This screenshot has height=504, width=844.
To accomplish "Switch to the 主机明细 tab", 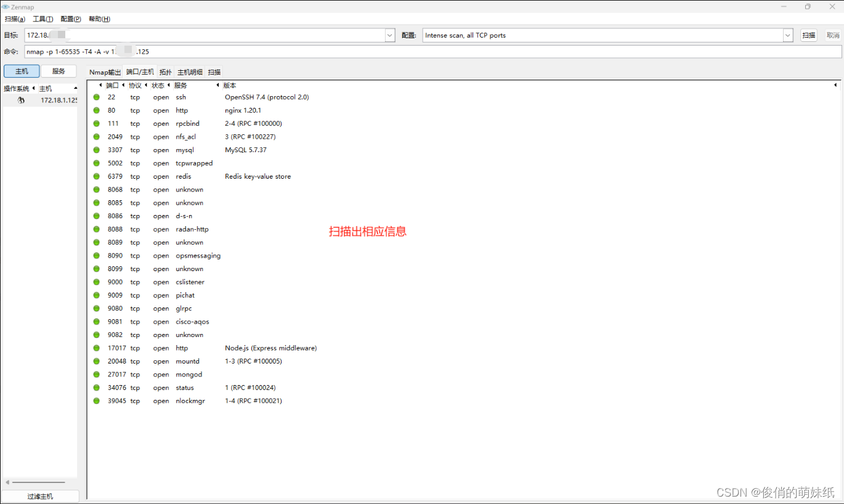I will coord(190,72).
